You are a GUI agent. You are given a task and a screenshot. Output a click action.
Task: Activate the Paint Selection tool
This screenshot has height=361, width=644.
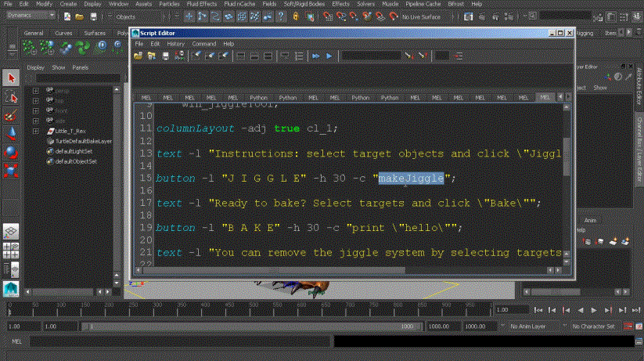[11, 116]
